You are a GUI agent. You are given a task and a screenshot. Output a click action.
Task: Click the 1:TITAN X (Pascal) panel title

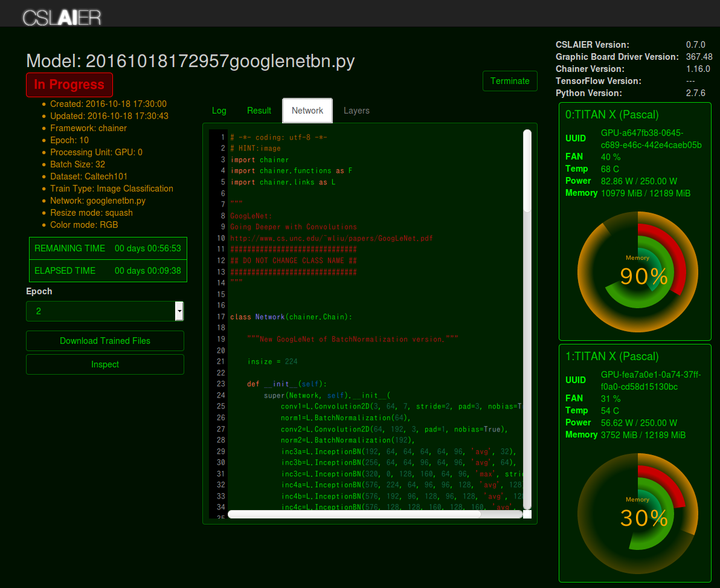point(612,357)
